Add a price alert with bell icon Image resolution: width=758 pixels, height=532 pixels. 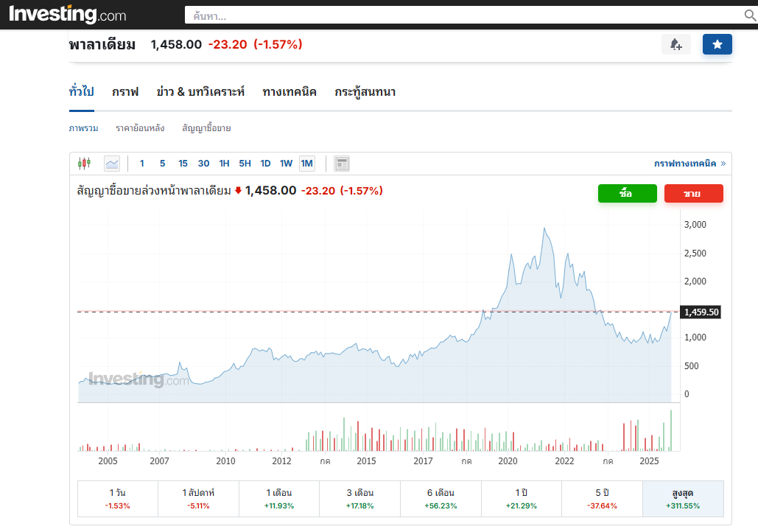coord(675,45)
